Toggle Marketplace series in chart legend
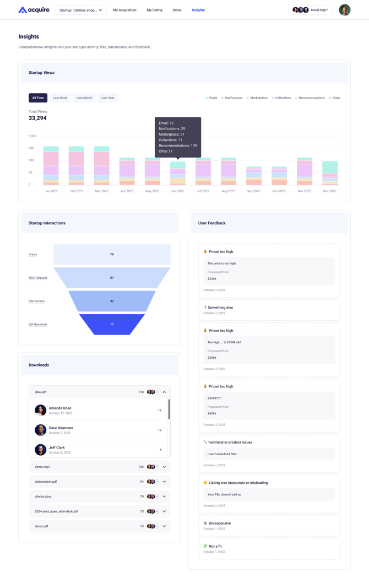Screen dimensions: 369x588 pyautogui.click(x=257, y=98)
